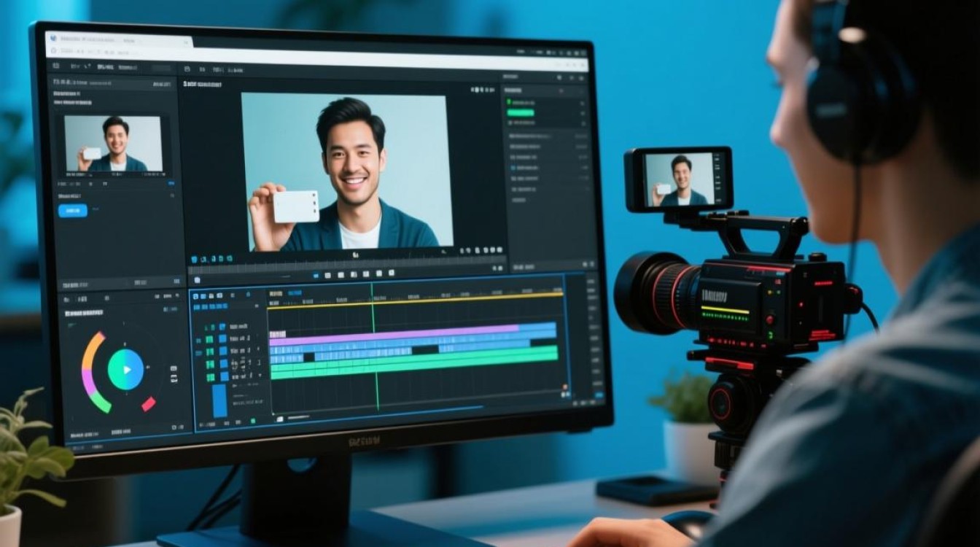Click the highlighted blue icon in the transport row
The height and width of the screenshot is (547, 980).
pyautogui.click(x=316, y=276)
